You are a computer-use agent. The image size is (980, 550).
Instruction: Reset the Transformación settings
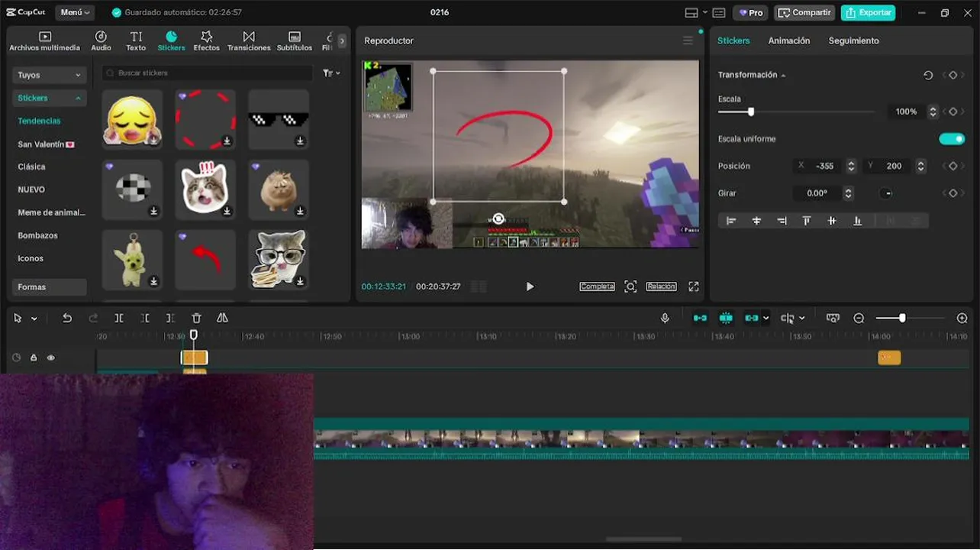tap(928, 75)
